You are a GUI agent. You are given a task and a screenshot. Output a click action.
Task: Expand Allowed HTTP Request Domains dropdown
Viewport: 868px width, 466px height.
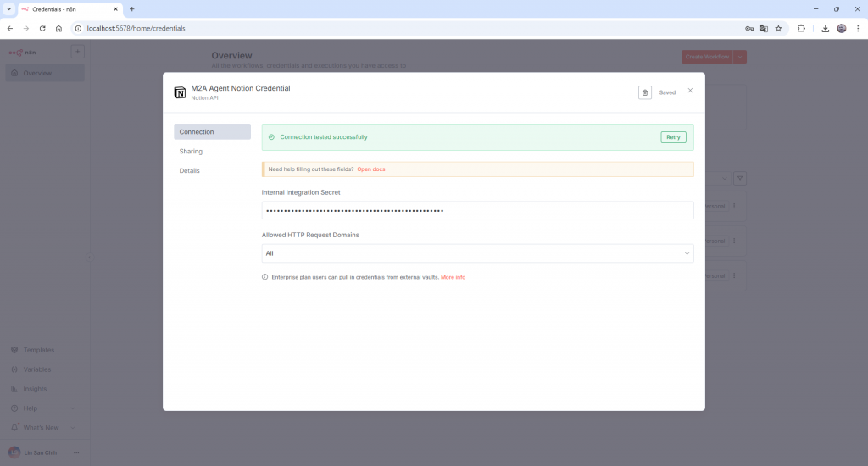coord(477,253)
